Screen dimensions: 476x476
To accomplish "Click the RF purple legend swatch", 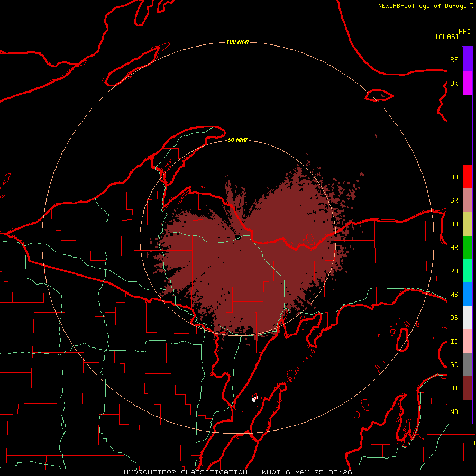I will [x=467, y=59].
